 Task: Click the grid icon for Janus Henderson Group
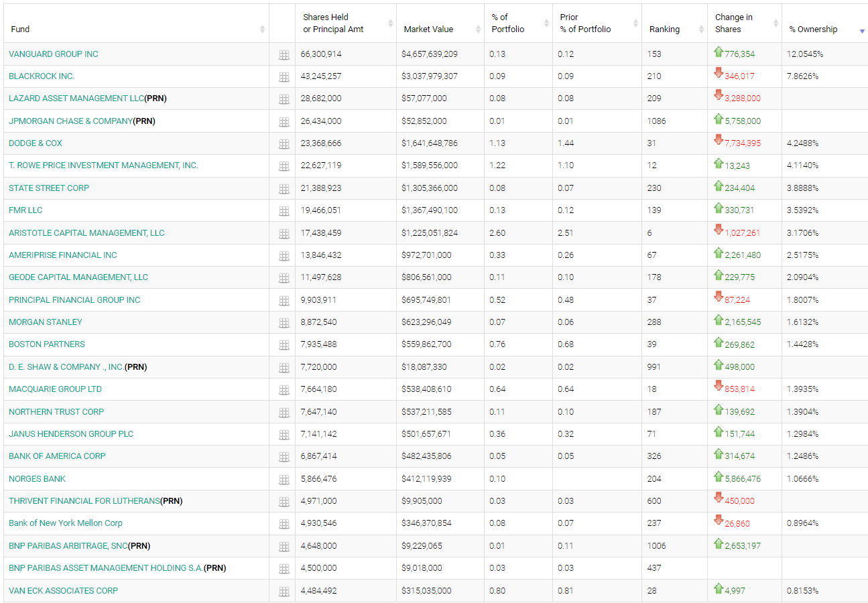(x=284, y=435)
